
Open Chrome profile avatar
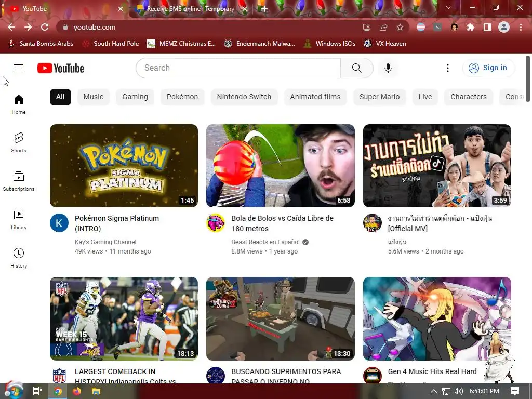(x=504, y=27)
